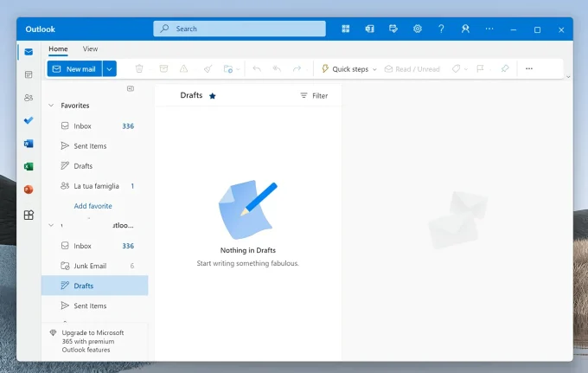Open the Word app icon
The height and width of the screenshot is (373, 588).
click(29, 144)
